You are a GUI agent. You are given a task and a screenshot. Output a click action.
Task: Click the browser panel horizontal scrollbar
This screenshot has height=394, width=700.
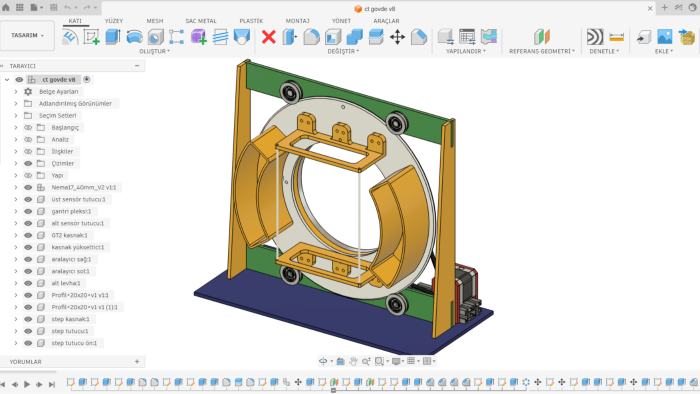click(28, 371)
